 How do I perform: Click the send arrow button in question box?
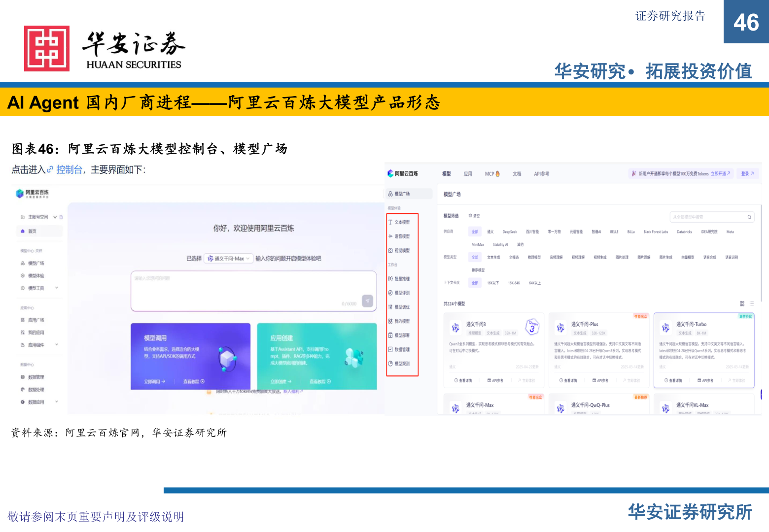click(367, 300)
